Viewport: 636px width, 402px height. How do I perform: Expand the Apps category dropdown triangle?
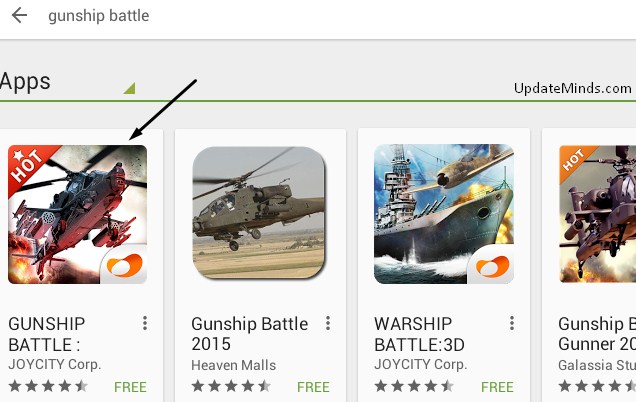(129, 88)
